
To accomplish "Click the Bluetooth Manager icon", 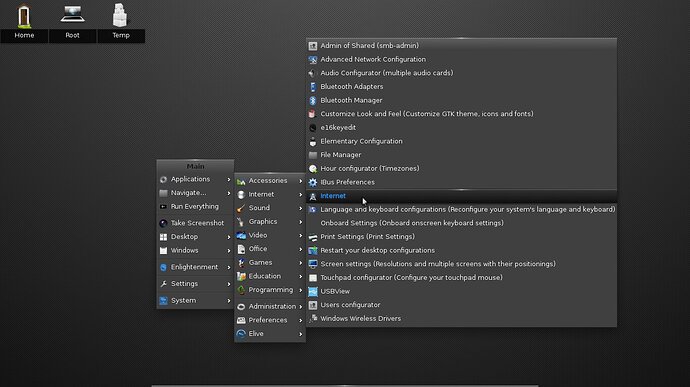I will [x=312, y=100].
